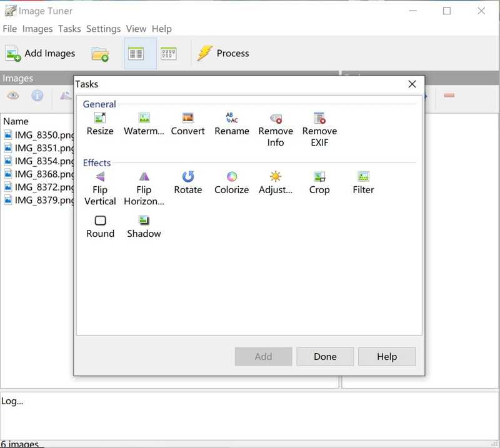
Task: Select IMG_8368.png in the list
Action: click(x=39, y=174)
